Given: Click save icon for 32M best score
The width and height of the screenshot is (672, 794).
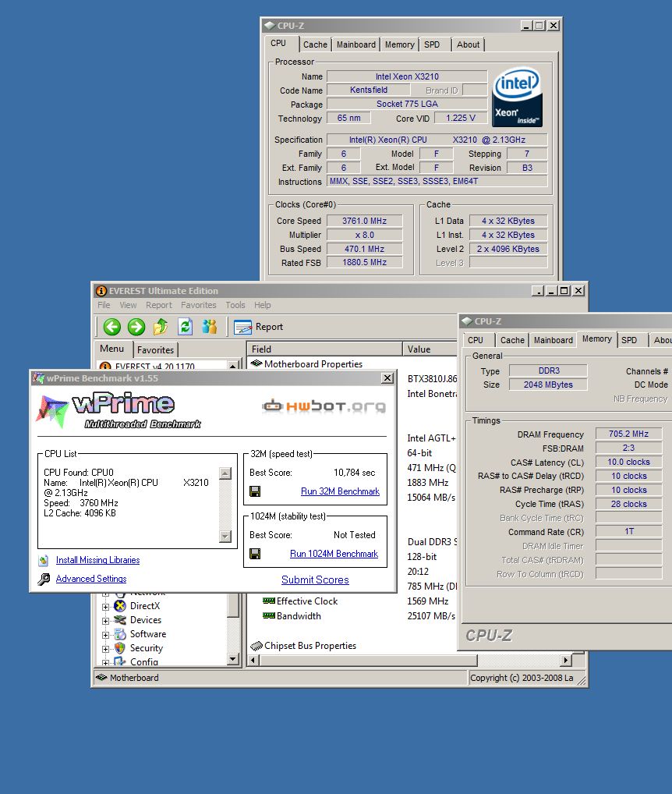Looking at the screenshot, I should [x=255, y=491].
